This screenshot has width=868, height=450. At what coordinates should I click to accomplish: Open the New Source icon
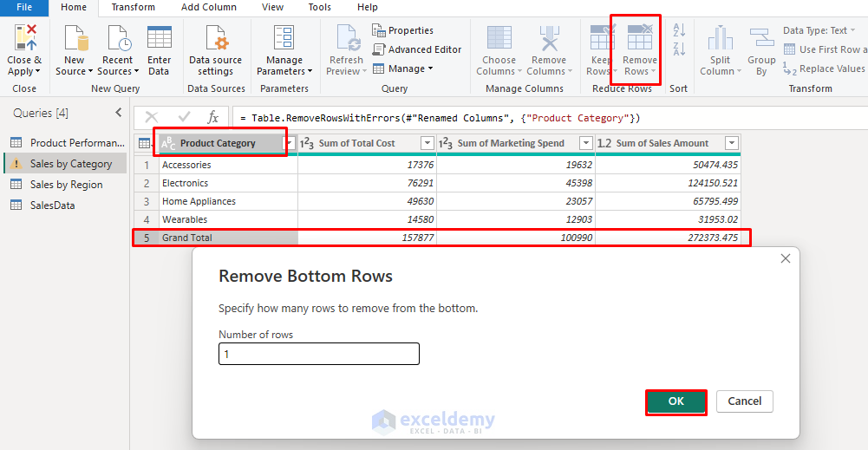click(75, 38)
